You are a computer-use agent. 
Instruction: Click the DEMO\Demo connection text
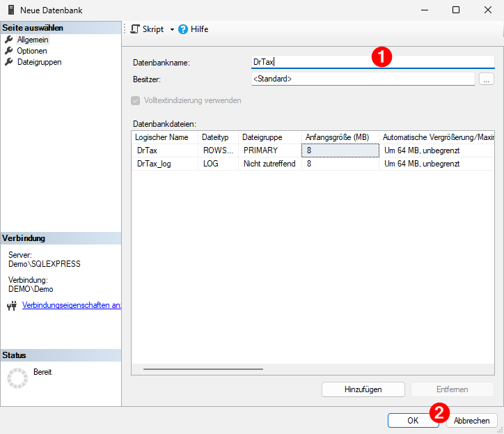pos(31,289)
